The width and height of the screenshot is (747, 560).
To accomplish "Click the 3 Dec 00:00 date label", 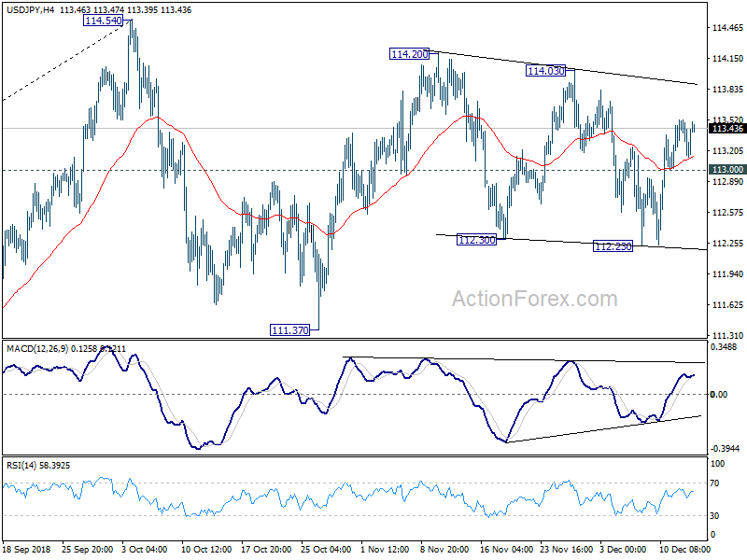I will (x=623, y=549).
